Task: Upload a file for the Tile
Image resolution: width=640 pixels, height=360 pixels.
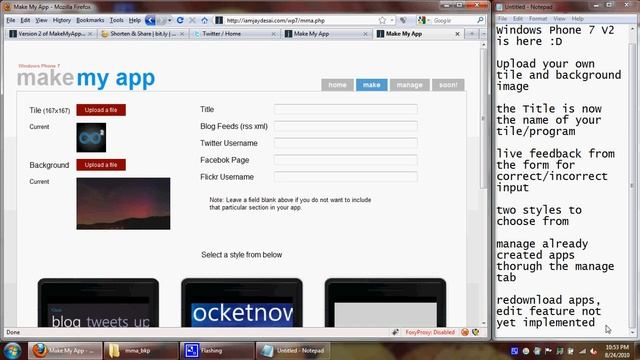Action: tap(101, 110)
